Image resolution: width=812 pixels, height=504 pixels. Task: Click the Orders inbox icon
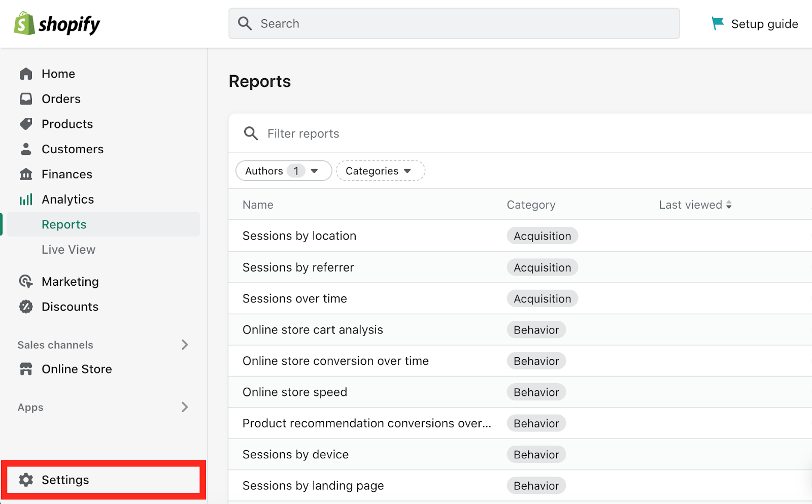coord(26,98)
